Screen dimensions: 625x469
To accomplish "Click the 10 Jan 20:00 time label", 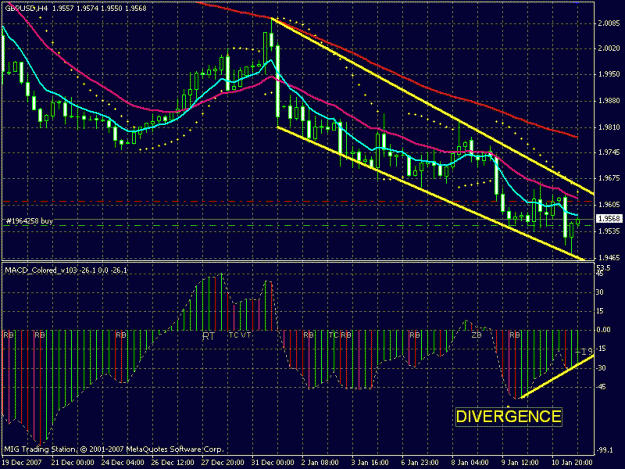I will (x=572, y=463).
